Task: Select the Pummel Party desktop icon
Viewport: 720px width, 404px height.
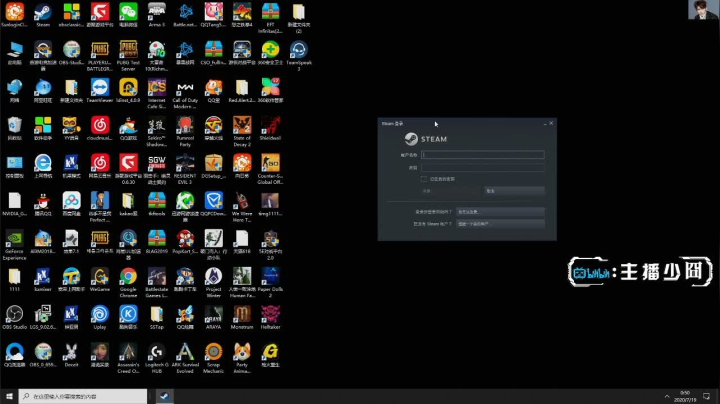Action: [185, 131]
